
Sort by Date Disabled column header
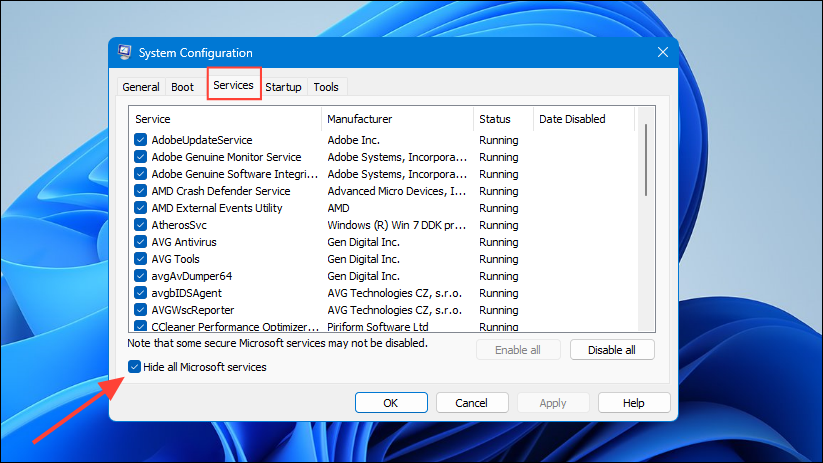[x=584, y=119]
